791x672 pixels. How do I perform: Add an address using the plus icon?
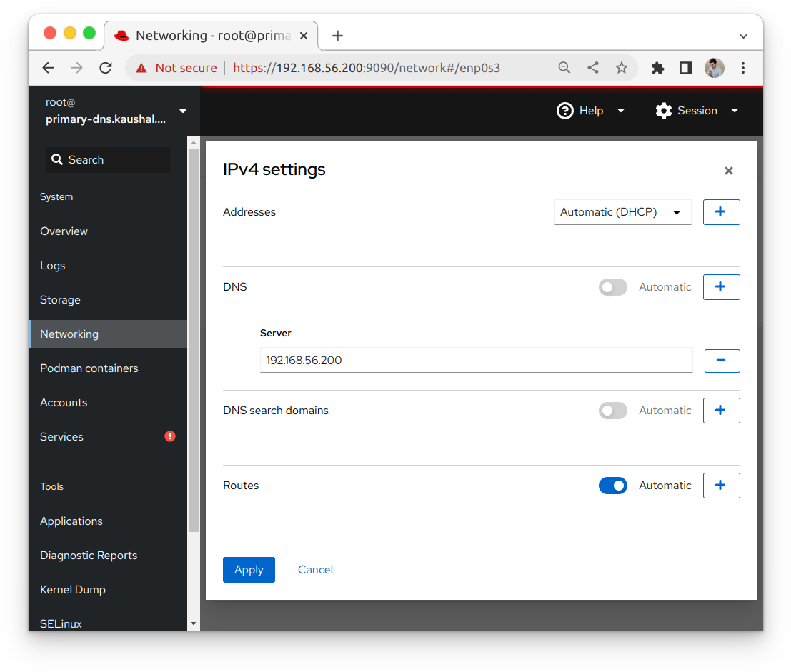click(x=721, y=211)
